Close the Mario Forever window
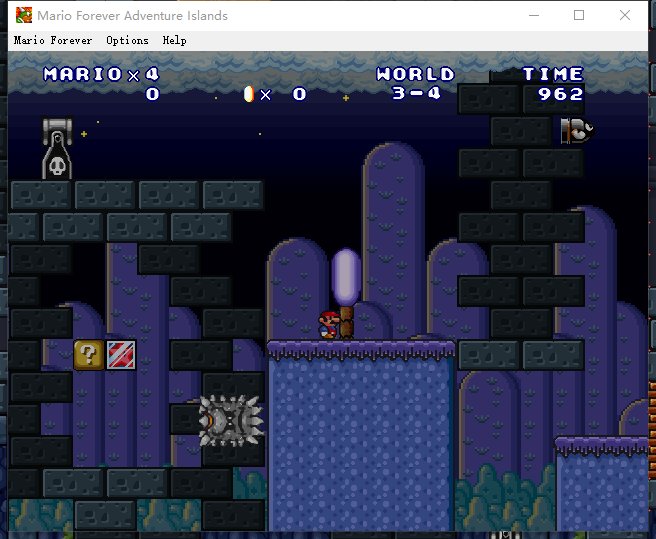The image size is (656, 539). click(625, 15)
